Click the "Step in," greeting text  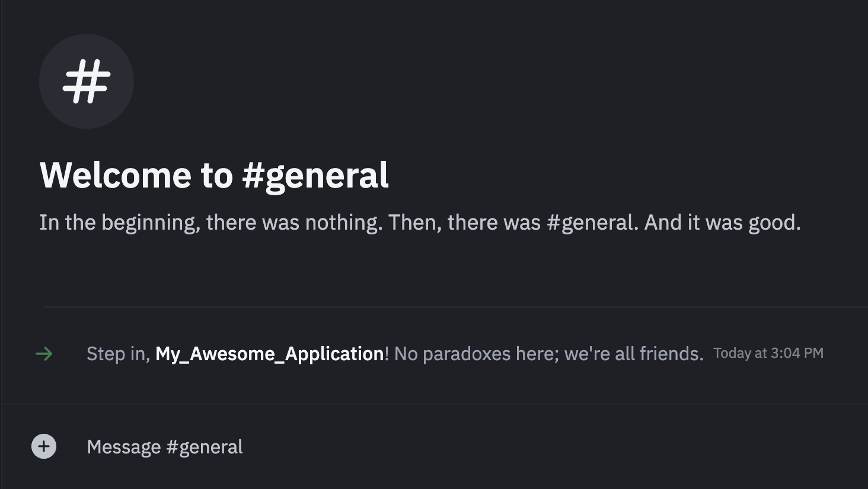(117, 354)
